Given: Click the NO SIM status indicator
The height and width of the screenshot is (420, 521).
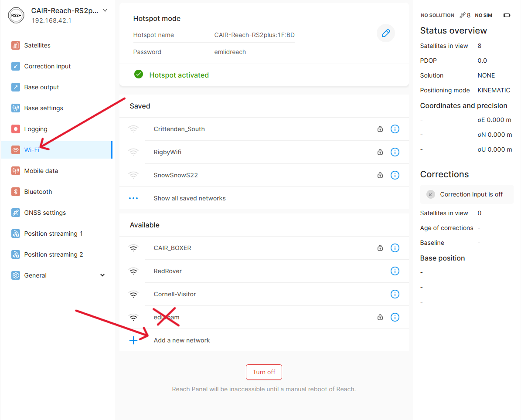Looking at the screenshot, I should point(484,15).
